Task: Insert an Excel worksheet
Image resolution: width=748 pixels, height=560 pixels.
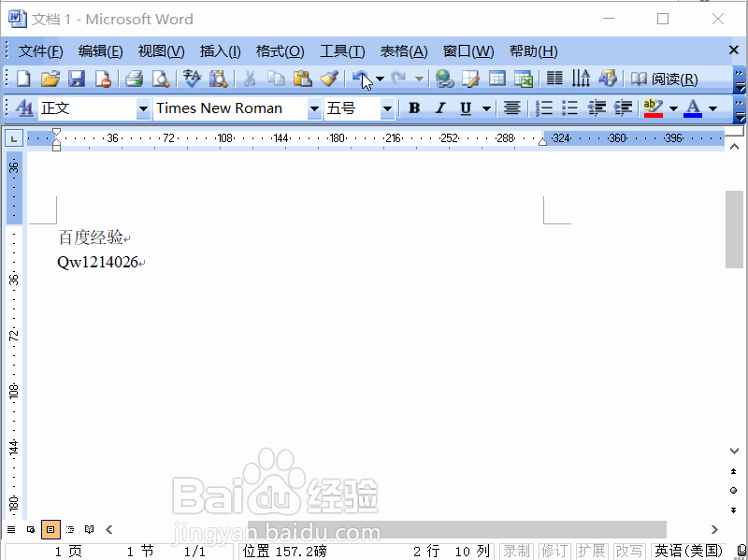Action: 524,79
